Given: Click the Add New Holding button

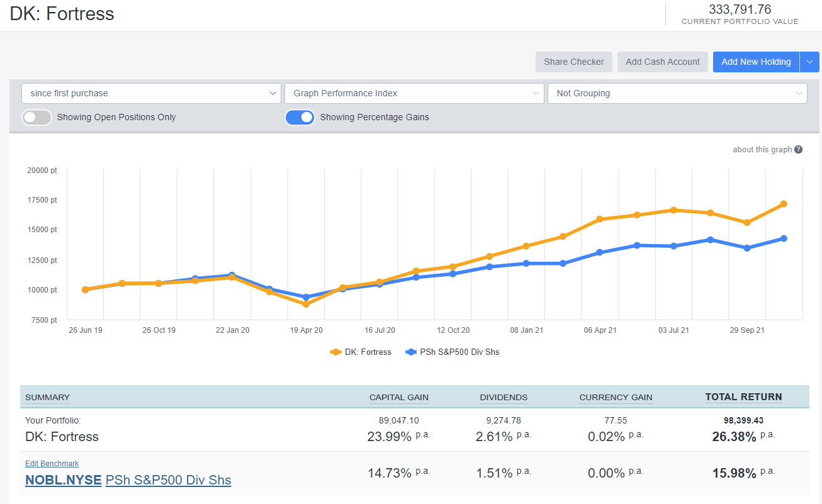Looking at the screenshot, I should tap(756, 62).
